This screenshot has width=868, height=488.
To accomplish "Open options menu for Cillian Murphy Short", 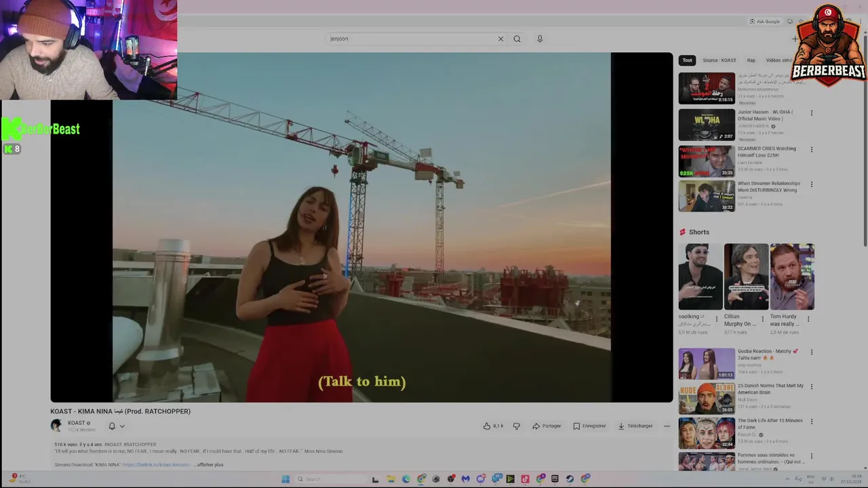I will click(763, 319).
